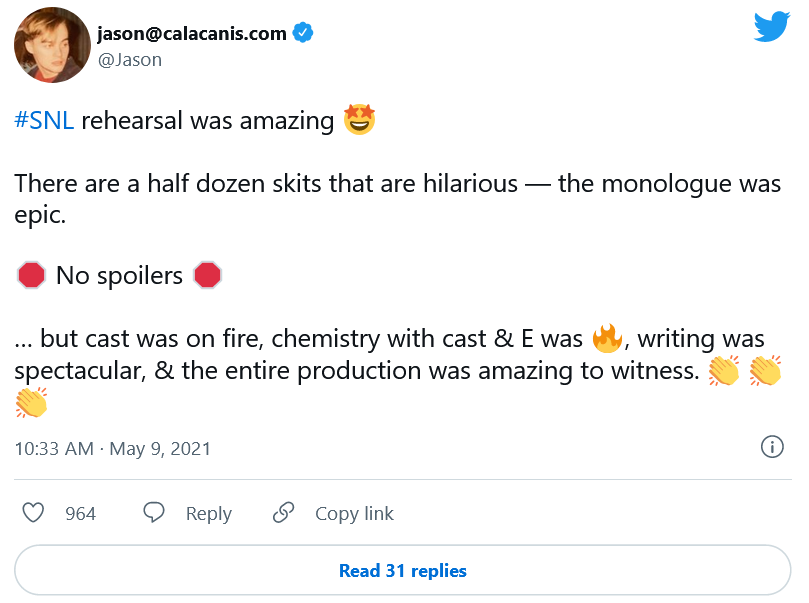Click the speech bubble reply icon
This screenshot has height=603, width=809.
pos(154,513)
